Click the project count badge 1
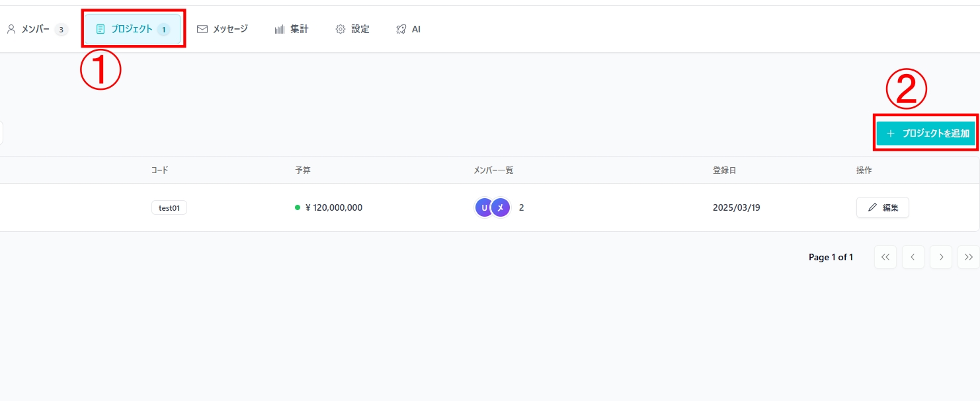 [x=163, y=29]
